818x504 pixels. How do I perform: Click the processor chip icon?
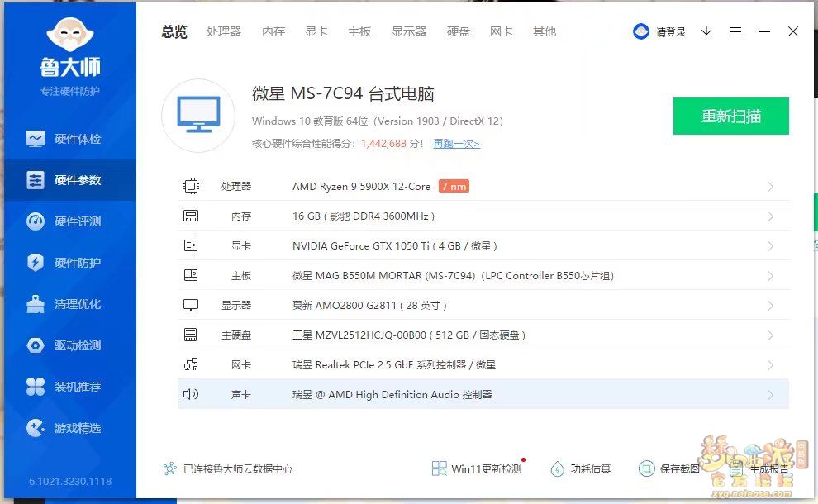tap(191, 186)
